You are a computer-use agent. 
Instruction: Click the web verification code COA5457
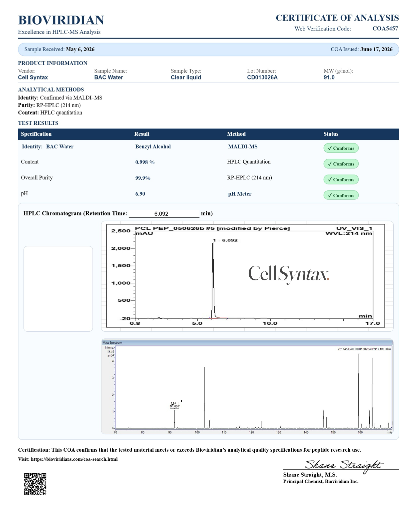(385, 28)
